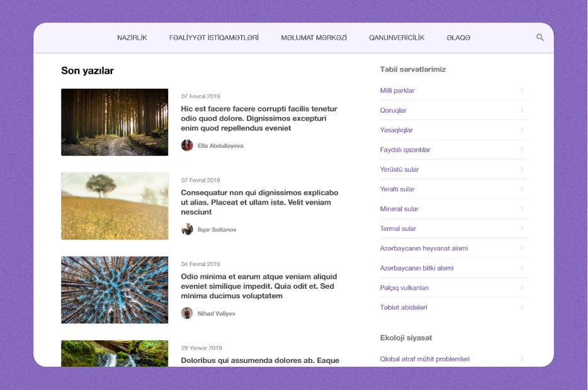Open Yerüstü sular link
This screenshot has width=588, height=390.
399,169
